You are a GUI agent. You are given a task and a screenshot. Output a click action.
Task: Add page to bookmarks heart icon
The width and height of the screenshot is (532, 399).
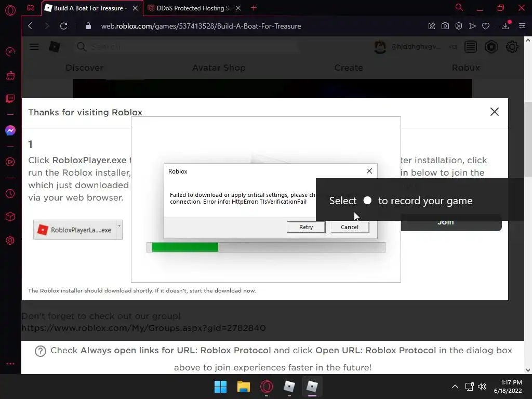click(x=486, y=26)
